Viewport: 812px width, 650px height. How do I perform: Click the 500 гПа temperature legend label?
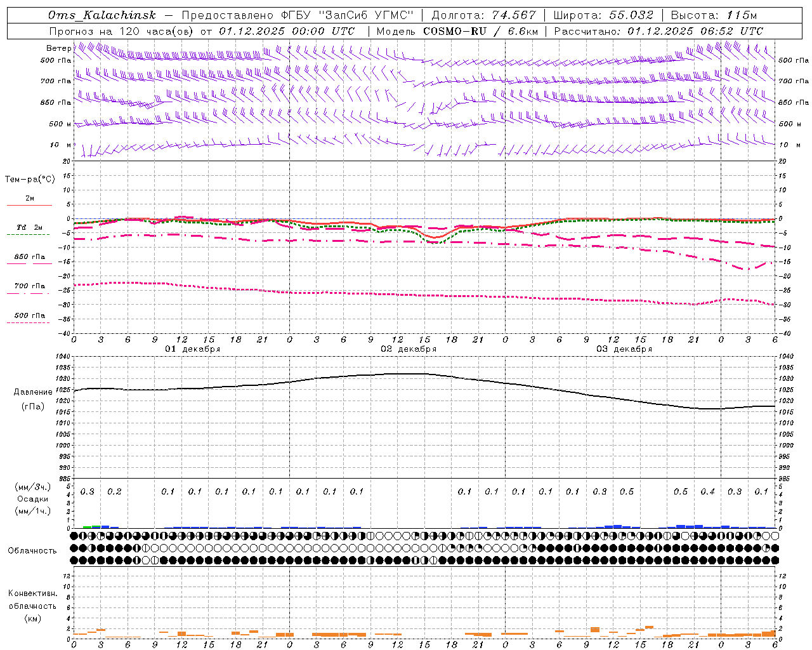tap(29, 315)
